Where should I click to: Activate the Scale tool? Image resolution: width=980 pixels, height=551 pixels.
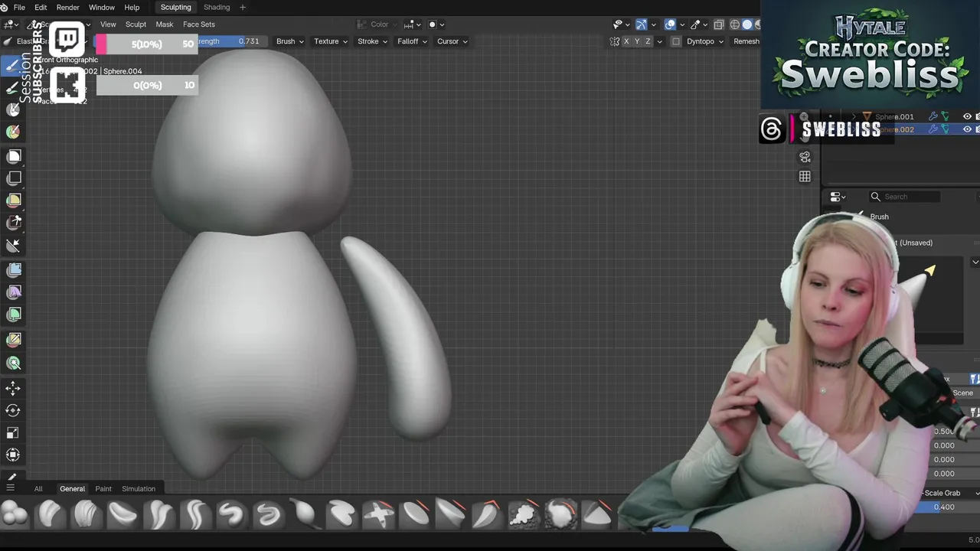point(13,432)
